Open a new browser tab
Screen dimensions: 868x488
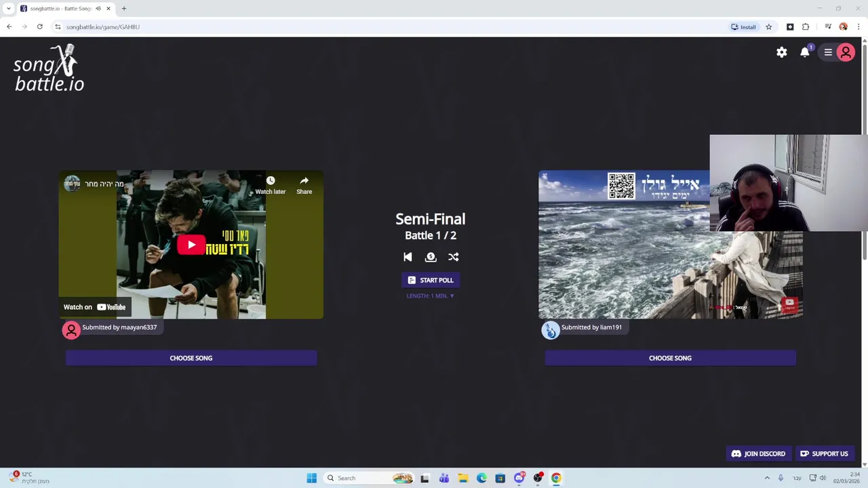click(x=124, y=9)
